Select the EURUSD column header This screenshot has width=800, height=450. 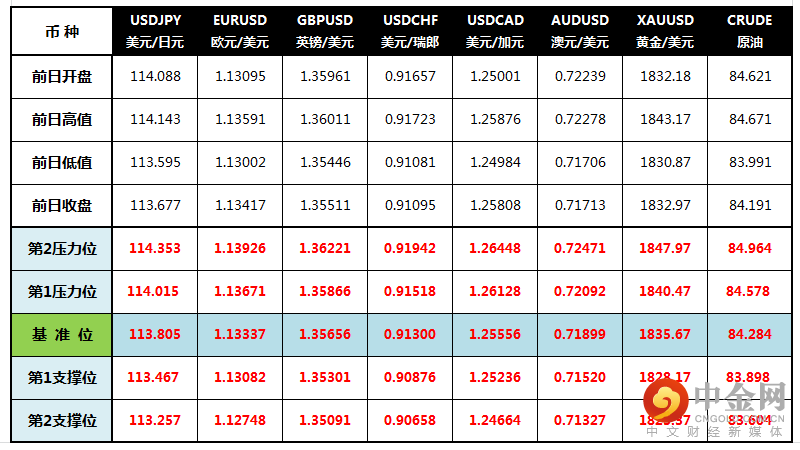[x=240, y=31]
